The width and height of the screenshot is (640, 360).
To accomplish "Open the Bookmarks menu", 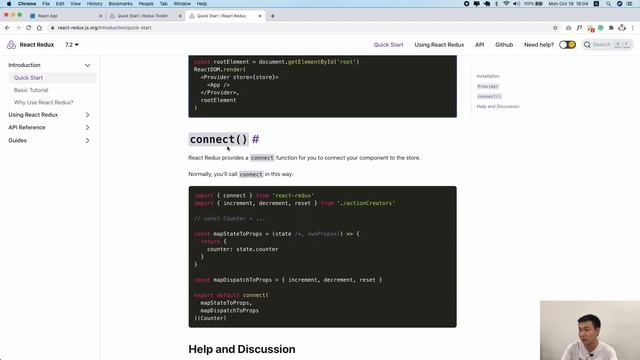I will (120, 4).
